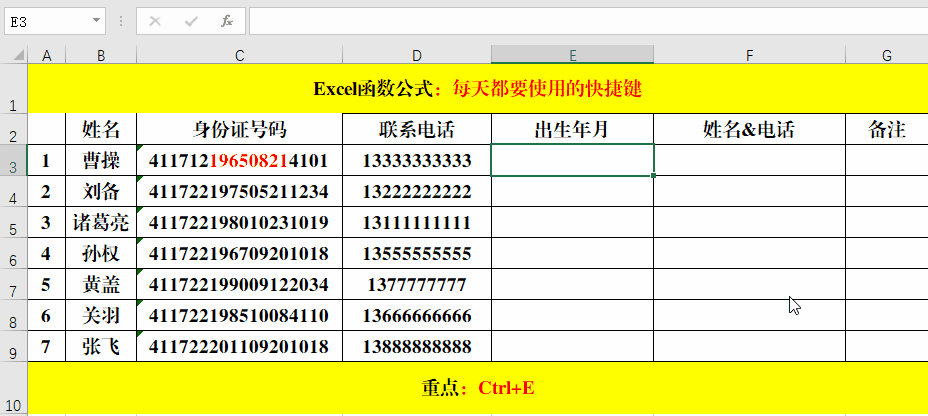Click ID number 411722198010231019

coord(239,222)
